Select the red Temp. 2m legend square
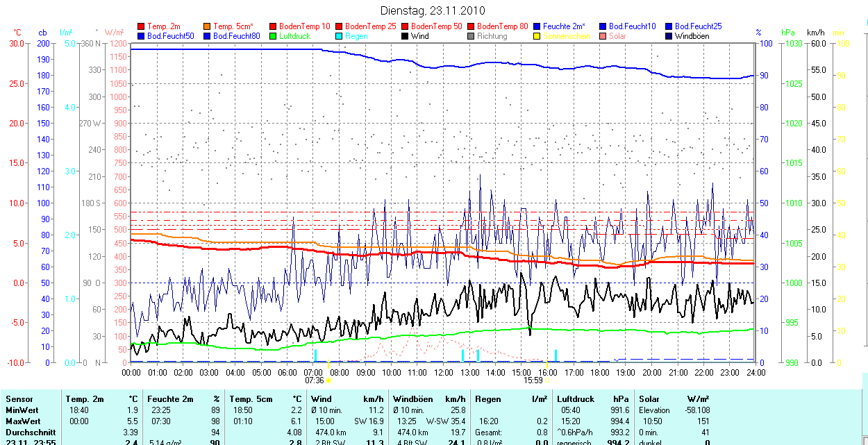This screenshot has height=445, width=868. (142, 26)
